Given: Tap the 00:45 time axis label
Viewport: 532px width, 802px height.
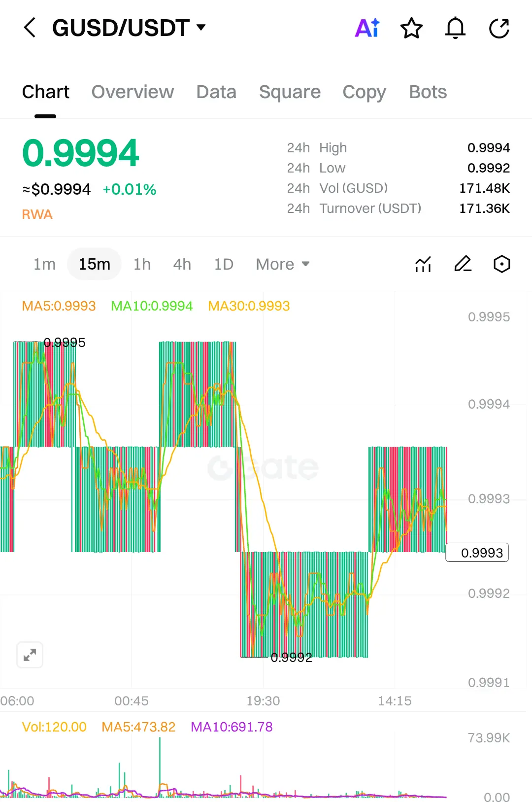Looking at the screenshot, I should (x=132, y=701).
